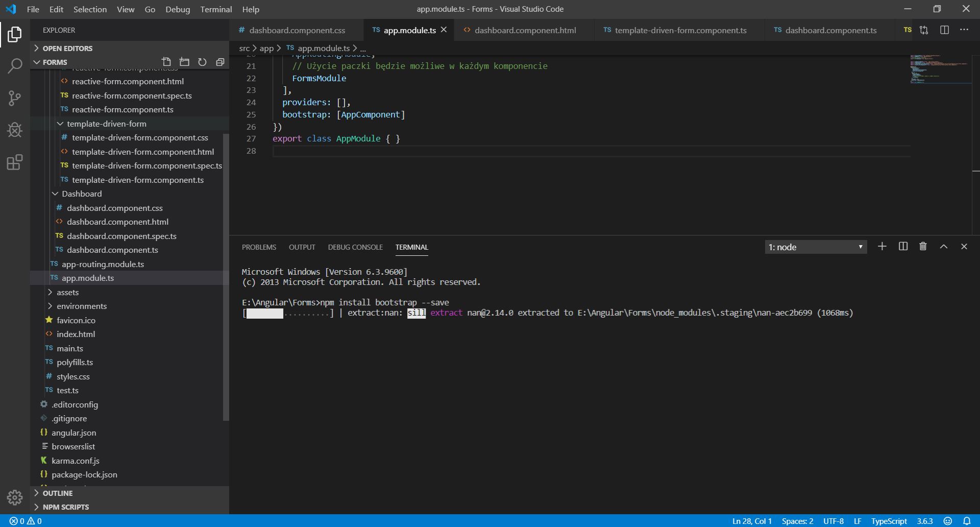Screen dimensions: 980x527
Task: Click Ln 28, Col 1 in status bar
Action: (x=752, y=521)
